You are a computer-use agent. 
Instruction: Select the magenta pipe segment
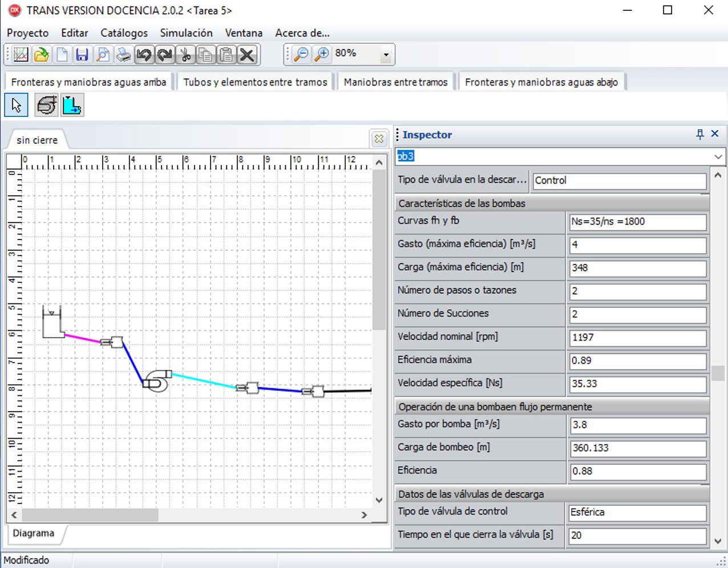point(83,338)
